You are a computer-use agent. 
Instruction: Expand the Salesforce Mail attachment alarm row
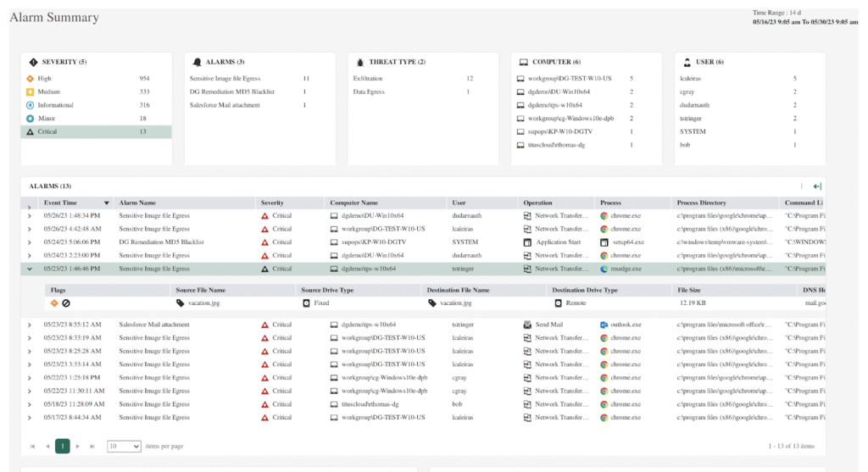[x=30, y=325]
